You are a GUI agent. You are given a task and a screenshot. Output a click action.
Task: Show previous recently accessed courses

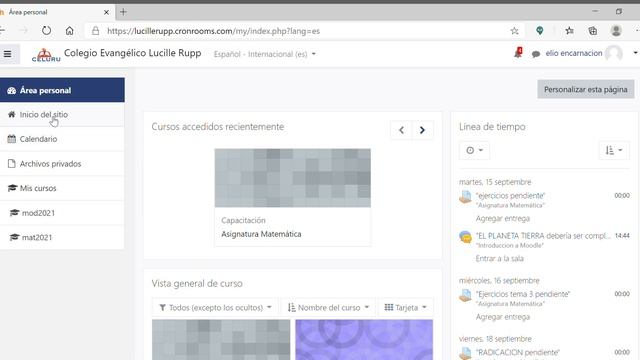(401, 130)
